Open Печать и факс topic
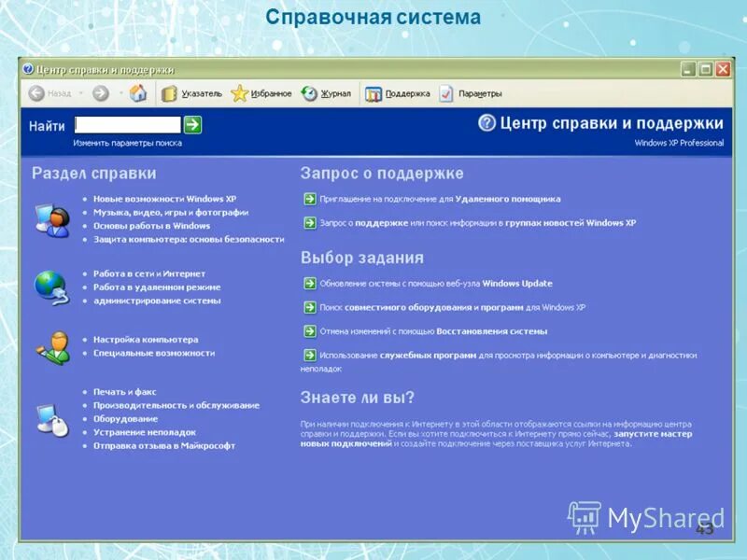 pos(124,392)
